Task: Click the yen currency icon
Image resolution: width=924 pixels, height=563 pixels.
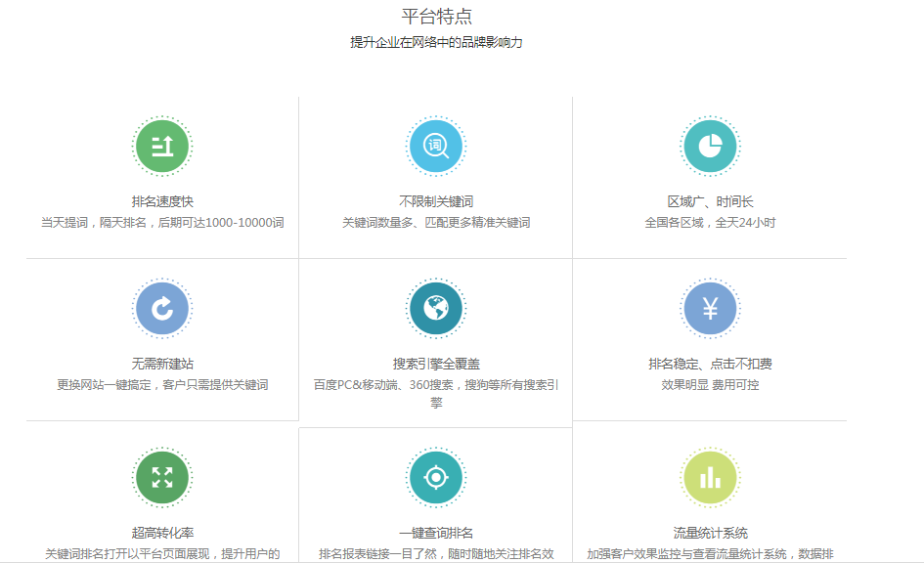Action: 710,309
